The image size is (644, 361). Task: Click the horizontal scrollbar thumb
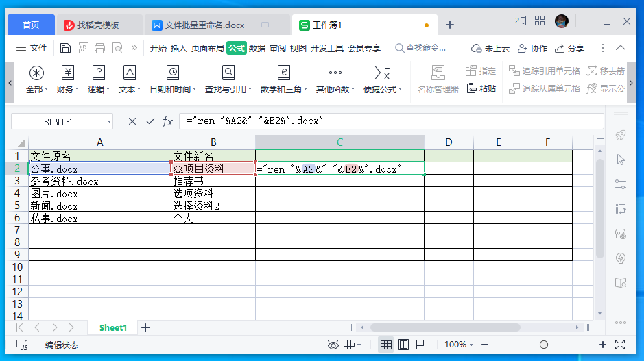point(445,327)
